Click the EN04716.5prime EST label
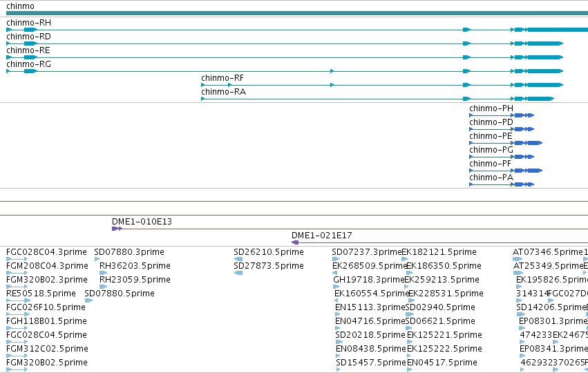Image resolution: width=588 pixels, height=373 pixels. (370, 322)
